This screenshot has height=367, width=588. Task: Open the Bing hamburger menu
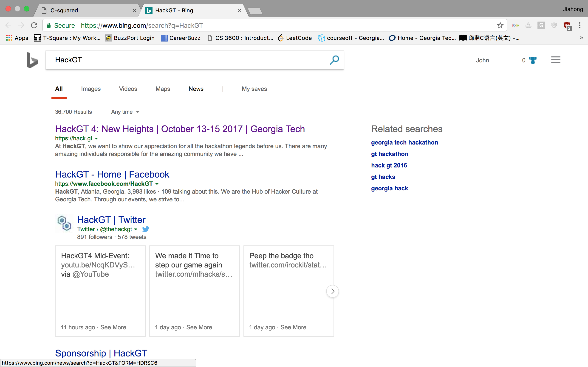pos(555,60)
